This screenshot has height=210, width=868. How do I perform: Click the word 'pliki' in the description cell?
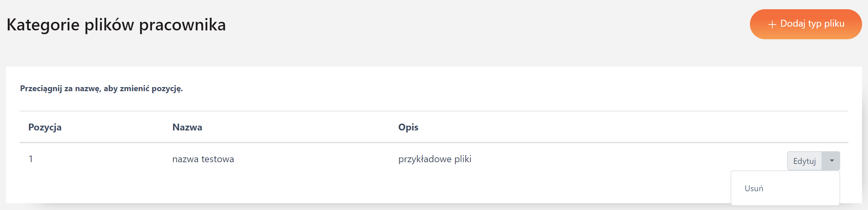click(463, 159)
